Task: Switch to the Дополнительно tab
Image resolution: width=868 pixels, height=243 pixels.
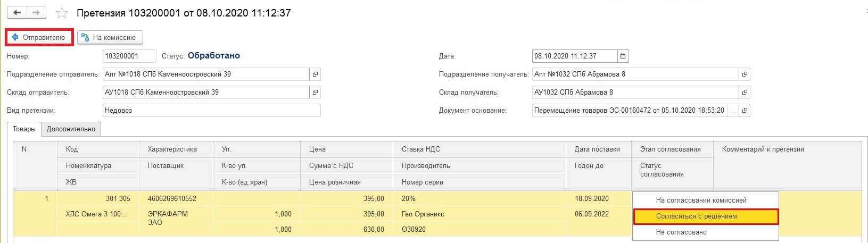Action: [71, 129]
